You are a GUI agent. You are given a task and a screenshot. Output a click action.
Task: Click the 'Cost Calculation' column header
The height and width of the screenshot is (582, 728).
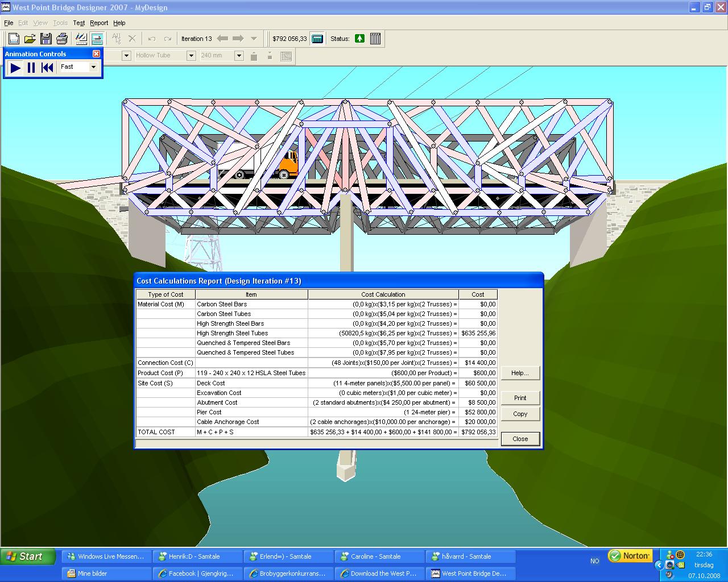[x=383, y=294]
